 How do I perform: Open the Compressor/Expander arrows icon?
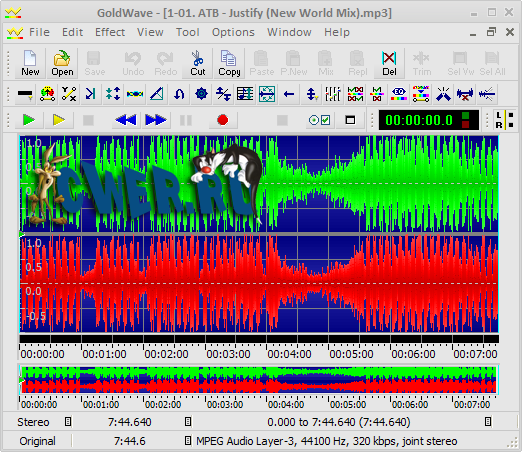coord(113,94)
